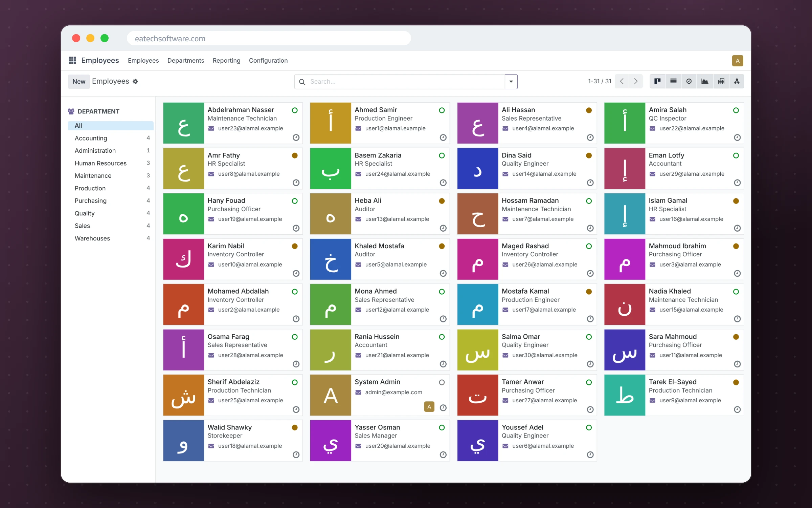
Task: Open the Departments menu
Action: coord(186,60)
